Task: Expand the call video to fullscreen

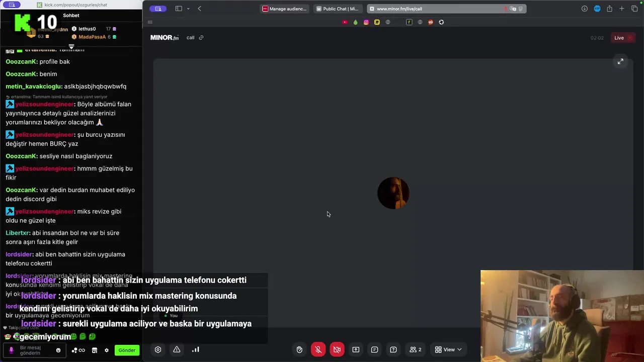Action: [620, 61]
